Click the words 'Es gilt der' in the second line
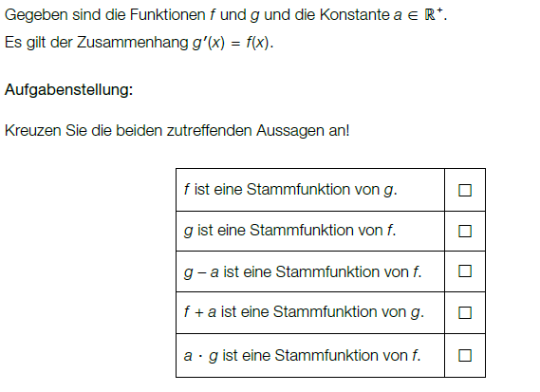The image size is (540, 392). coord(39,43)
